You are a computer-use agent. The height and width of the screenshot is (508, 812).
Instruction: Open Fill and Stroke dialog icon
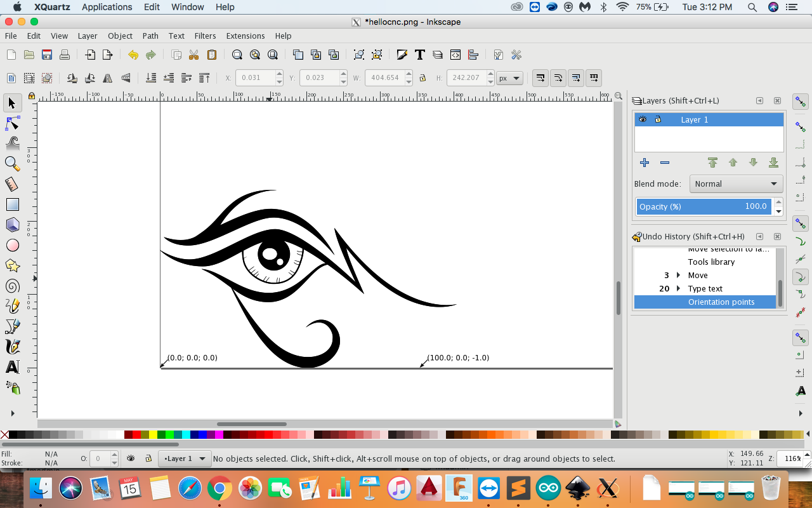402,55
